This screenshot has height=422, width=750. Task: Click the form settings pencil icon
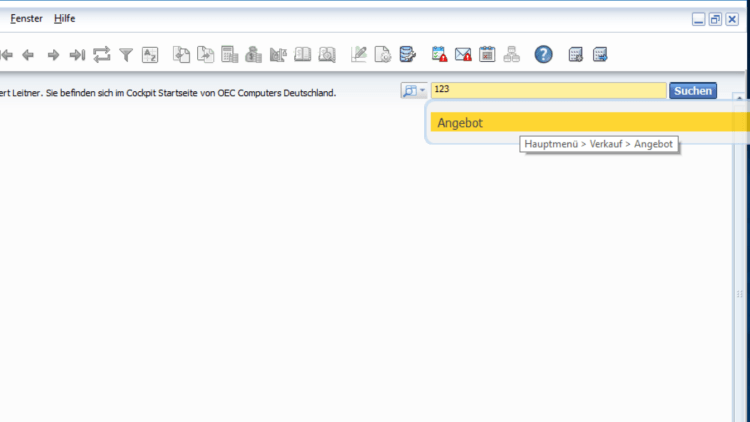tap(359, 55)
